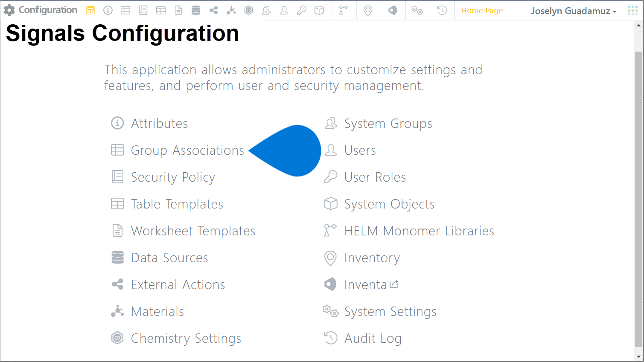Click the vertical scrollbar thumb
Screen dimensions: 644x362
(x=639, y=199)
